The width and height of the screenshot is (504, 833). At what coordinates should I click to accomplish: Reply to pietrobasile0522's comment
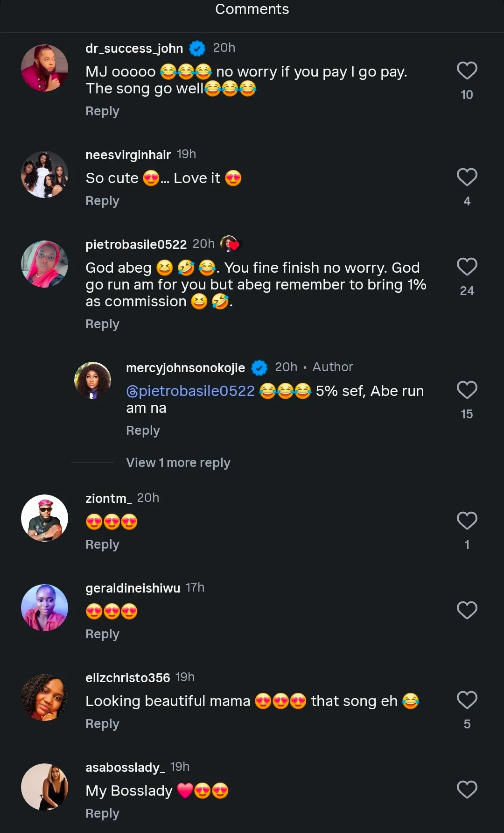102,324
